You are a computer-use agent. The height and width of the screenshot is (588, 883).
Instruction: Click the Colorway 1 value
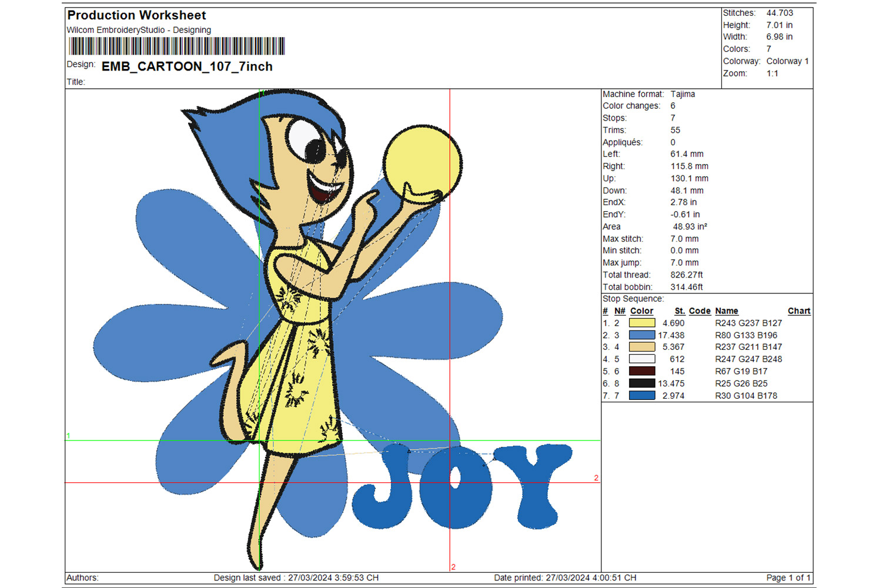(x=787, y=61)
